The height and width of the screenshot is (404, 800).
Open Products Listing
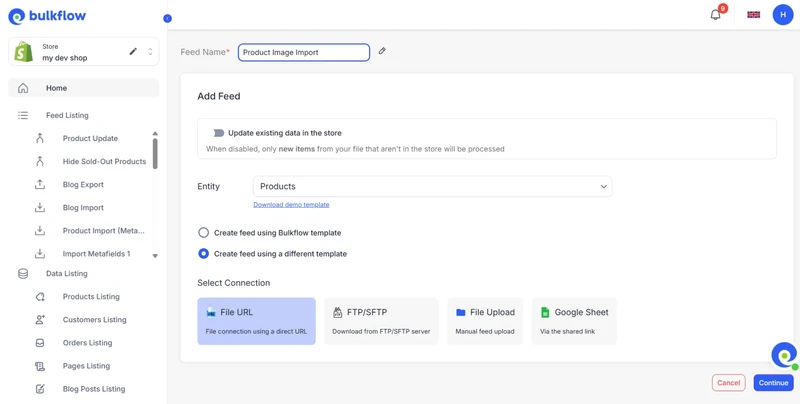(x=91, y=296)
